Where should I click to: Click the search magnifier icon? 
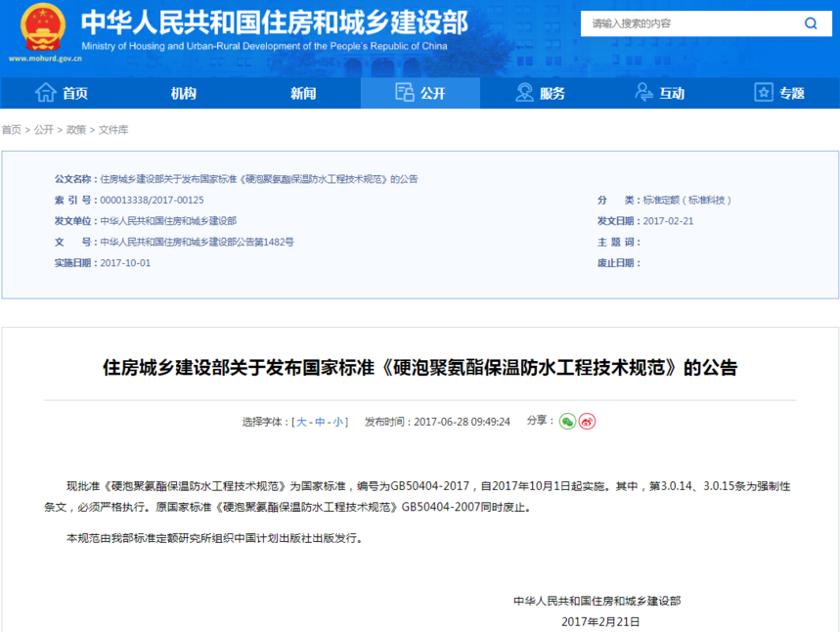pos(811,23)
